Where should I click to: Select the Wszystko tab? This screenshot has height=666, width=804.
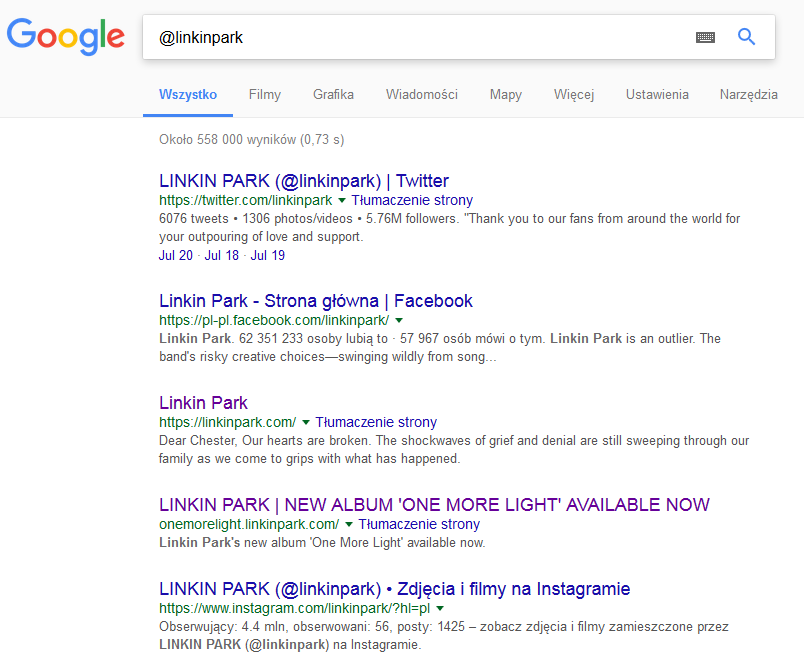pyautogui.click(x=188, y=95)
